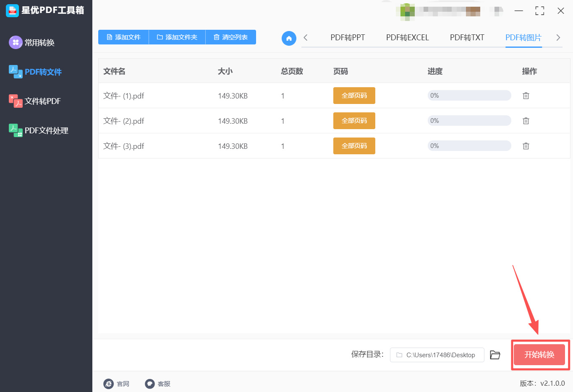Viewport: 573px width, 392px height.
Task: Maximize the 星优PDF工具箱 window
Action: tap(540, 10)
